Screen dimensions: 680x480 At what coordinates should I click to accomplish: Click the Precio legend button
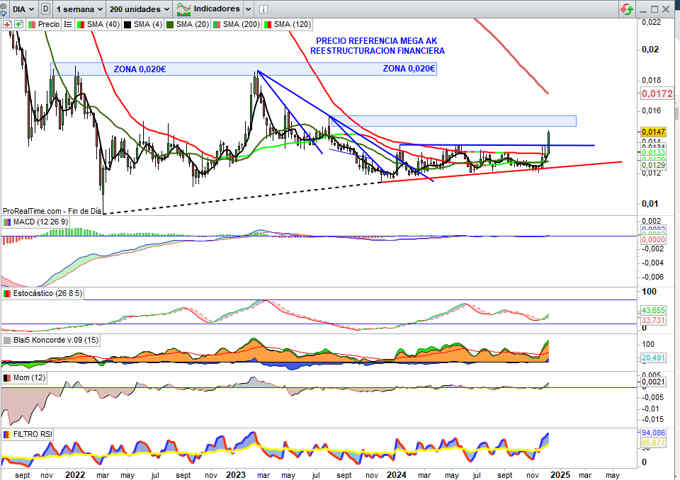pos(48,22)
